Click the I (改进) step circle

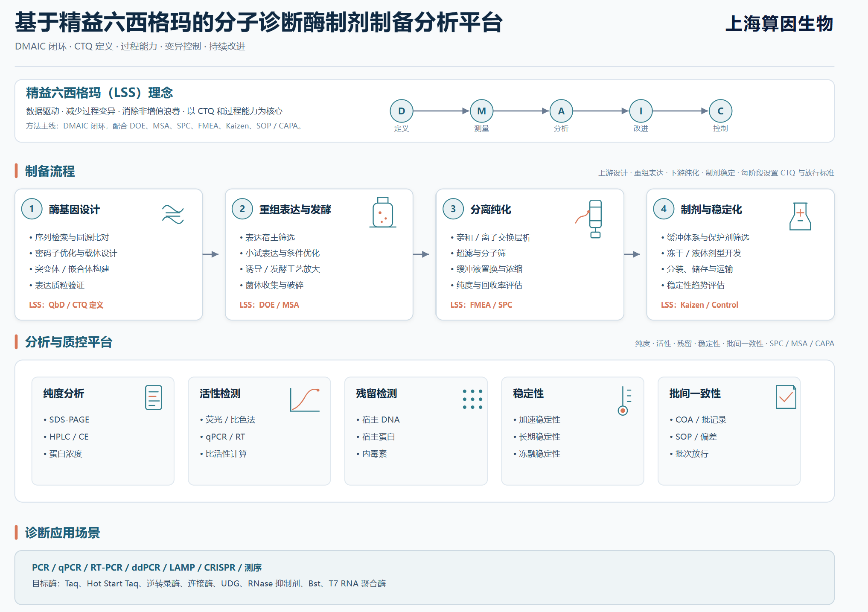[641, 111]
